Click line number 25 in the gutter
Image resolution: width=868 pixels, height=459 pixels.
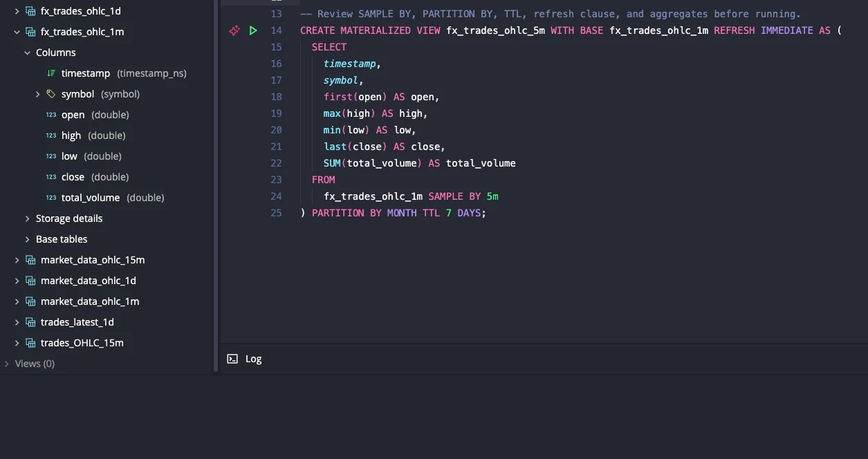(x=276, y=213)
